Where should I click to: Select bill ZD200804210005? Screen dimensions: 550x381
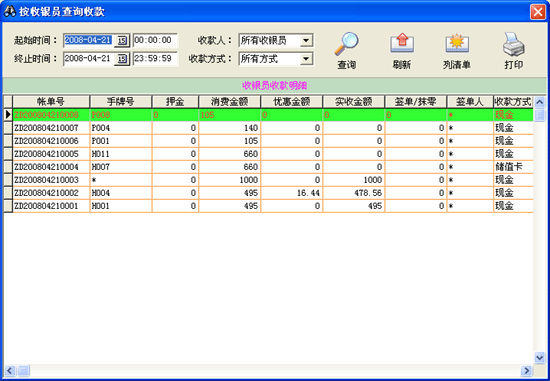(46, 154)
